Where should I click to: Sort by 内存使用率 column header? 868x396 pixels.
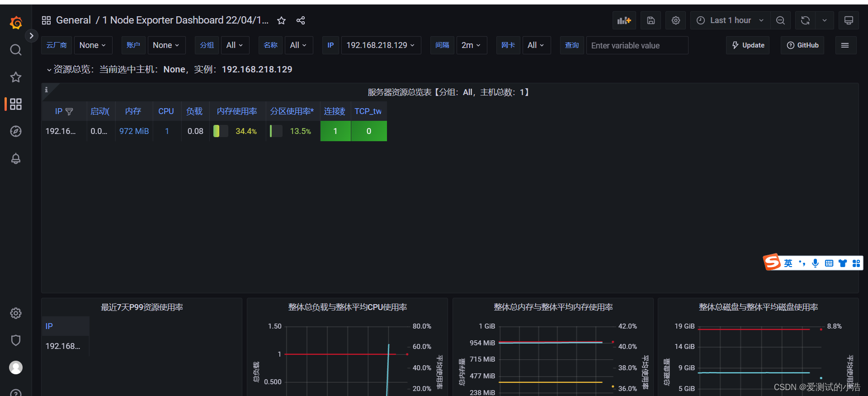[237, 111]
